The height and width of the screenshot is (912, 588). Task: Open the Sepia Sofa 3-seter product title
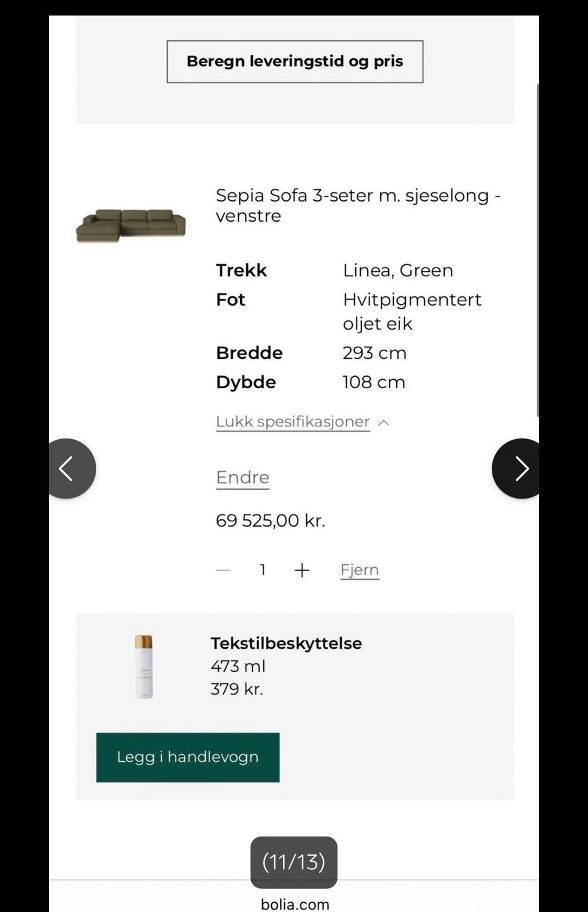(358, 205)
